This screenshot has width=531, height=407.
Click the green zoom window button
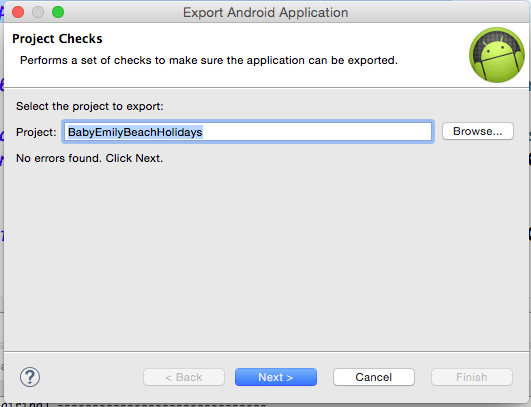[x=58, y=12]
